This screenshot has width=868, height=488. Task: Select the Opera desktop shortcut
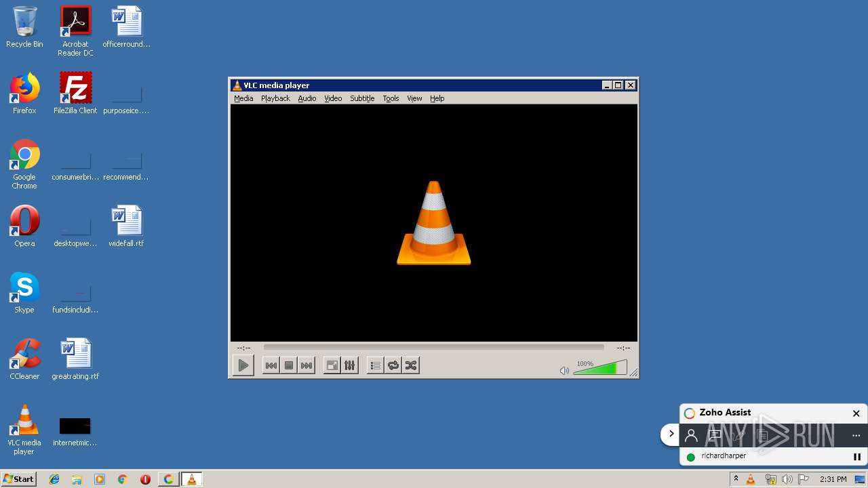click(24, 226)
